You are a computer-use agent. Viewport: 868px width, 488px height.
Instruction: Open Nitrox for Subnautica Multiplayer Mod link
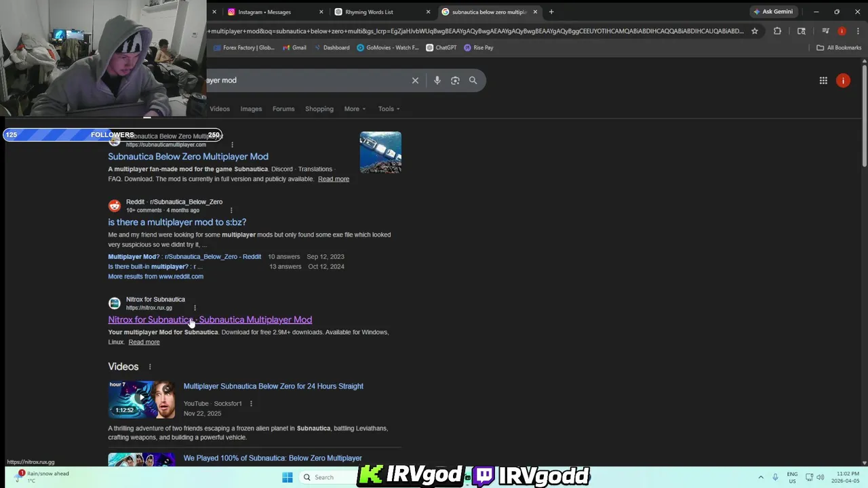pyautogui.click(x=210, y=320)
